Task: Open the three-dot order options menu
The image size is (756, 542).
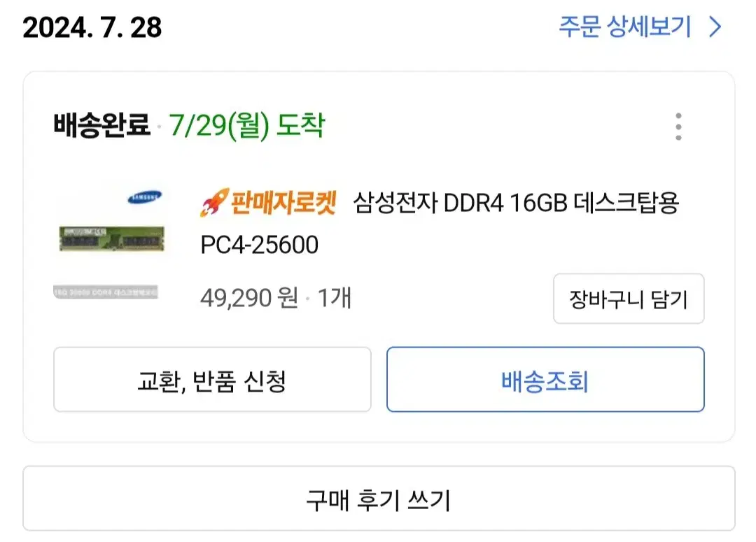Action: 678,127
